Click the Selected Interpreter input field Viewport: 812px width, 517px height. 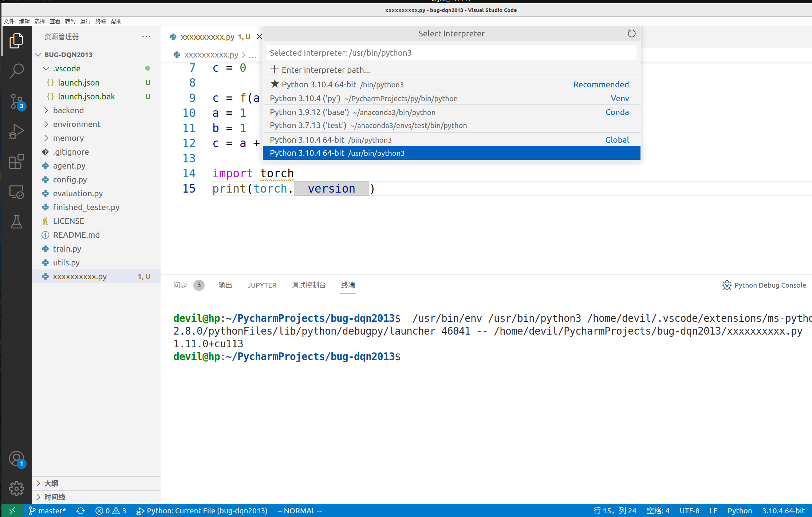pos(452,53)
